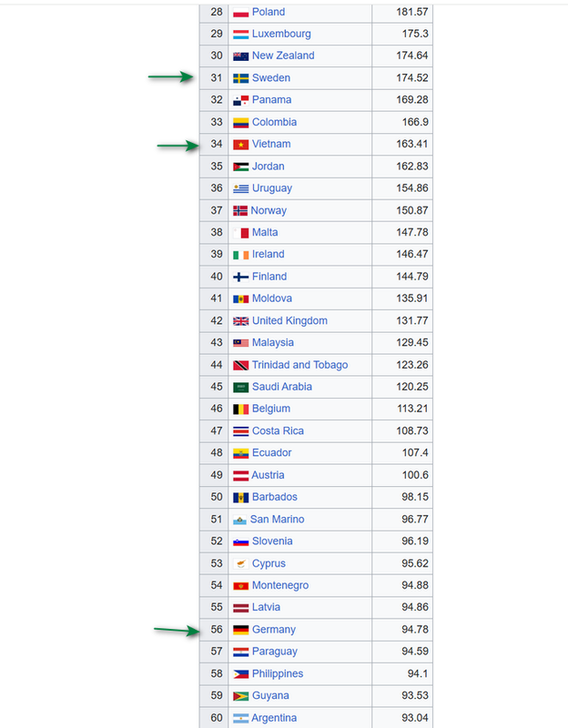Click the Moldova flag icon
Viewport: 568px width, 728px height.
pos(240,299)
